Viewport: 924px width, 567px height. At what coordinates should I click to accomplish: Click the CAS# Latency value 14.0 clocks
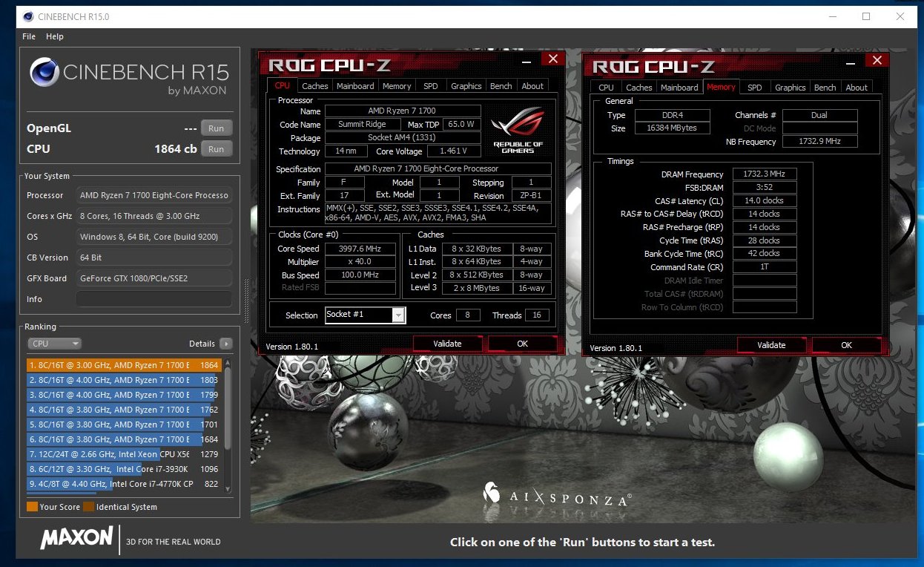(x=765, y=200)
